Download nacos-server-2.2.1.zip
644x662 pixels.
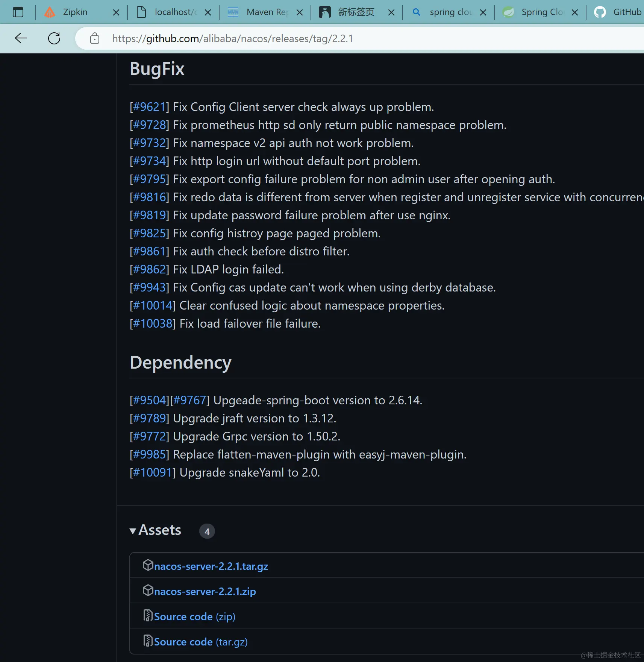205,591
